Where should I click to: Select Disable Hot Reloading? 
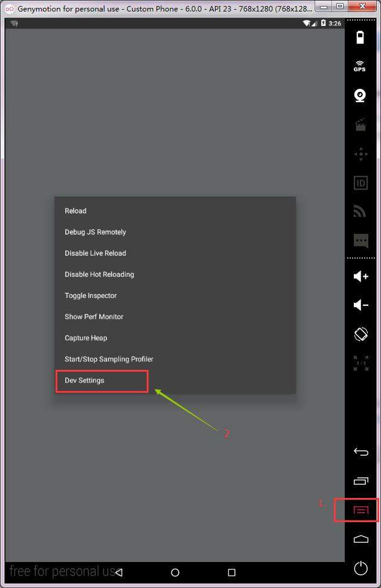tap(175, 274)
